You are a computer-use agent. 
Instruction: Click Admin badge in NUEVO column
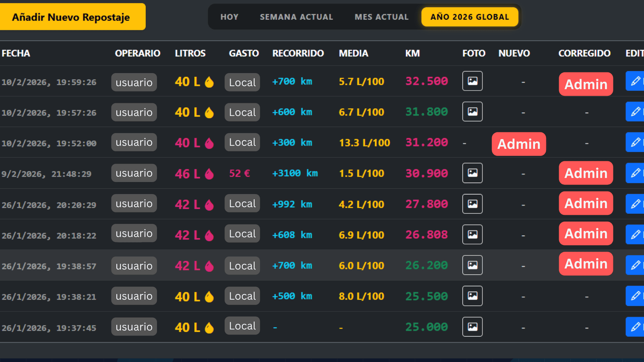pyautogui.click(x=519, y=144)
